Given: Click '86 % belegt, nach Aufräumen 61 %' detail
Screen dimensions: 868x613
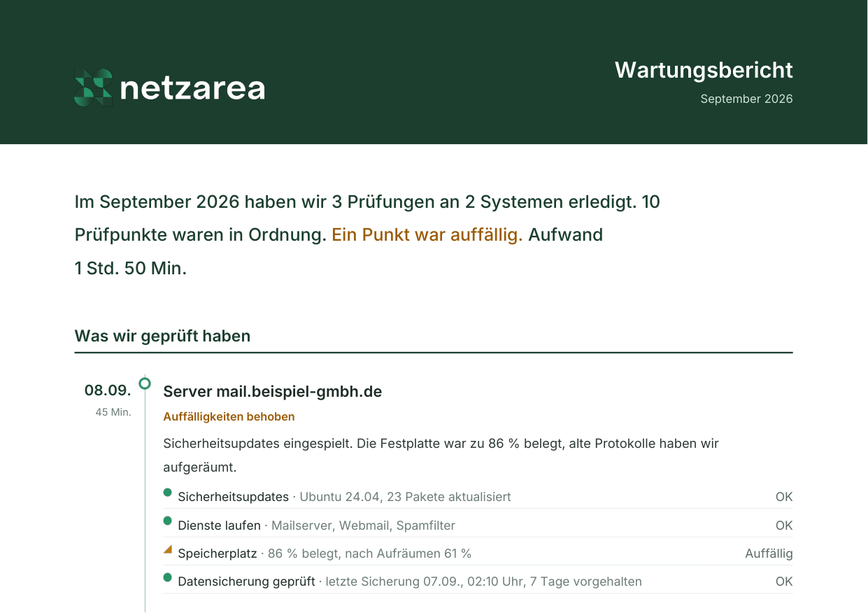Looking at the screenshot, I should tap(369, 554).
